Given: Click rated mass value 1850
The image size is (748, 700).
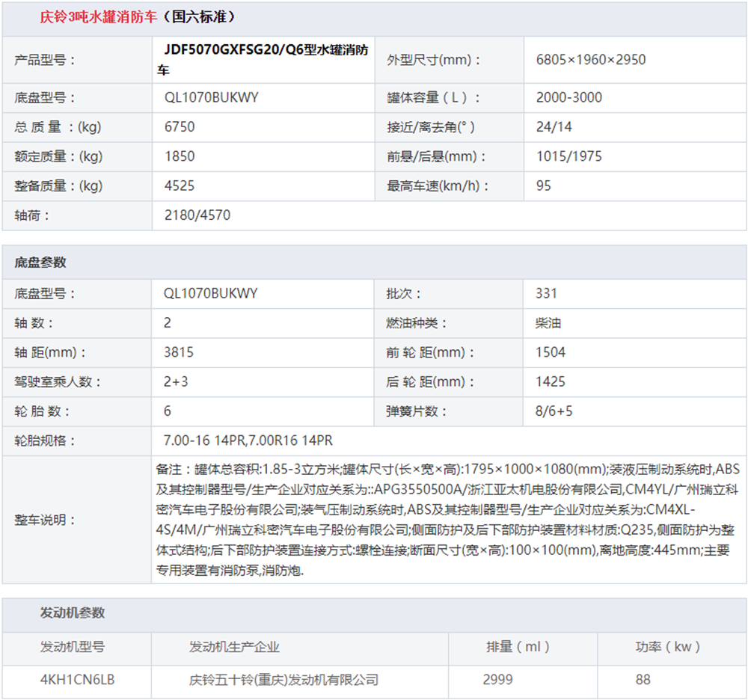Looking at the screenshot, I should pyautogui.click(x=180, y=156).
